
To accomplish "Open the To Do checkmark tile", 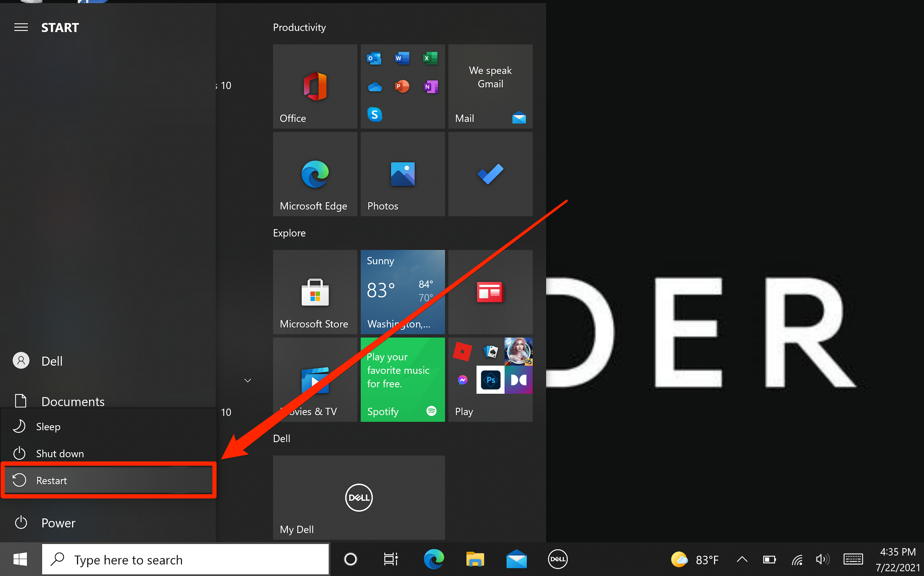I will [x=490, y=174].
